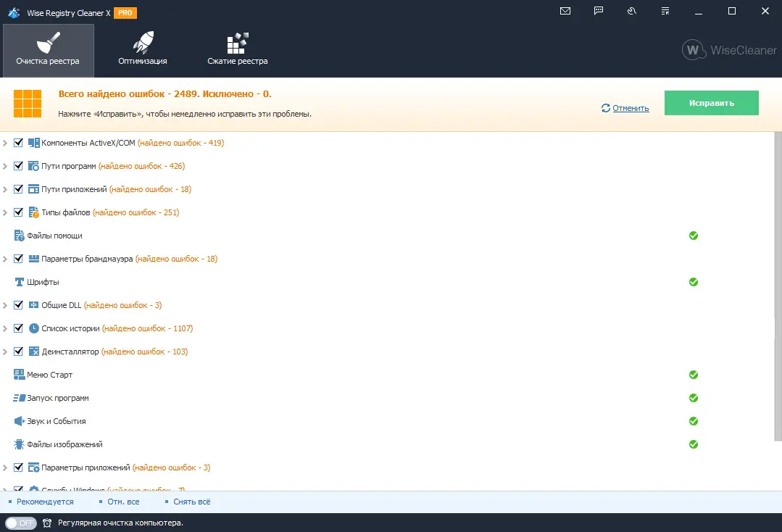Expand the Пути приложений row
Image resolution: width=782 pixels, height=532 pixels.
click(x=5, y=189)
